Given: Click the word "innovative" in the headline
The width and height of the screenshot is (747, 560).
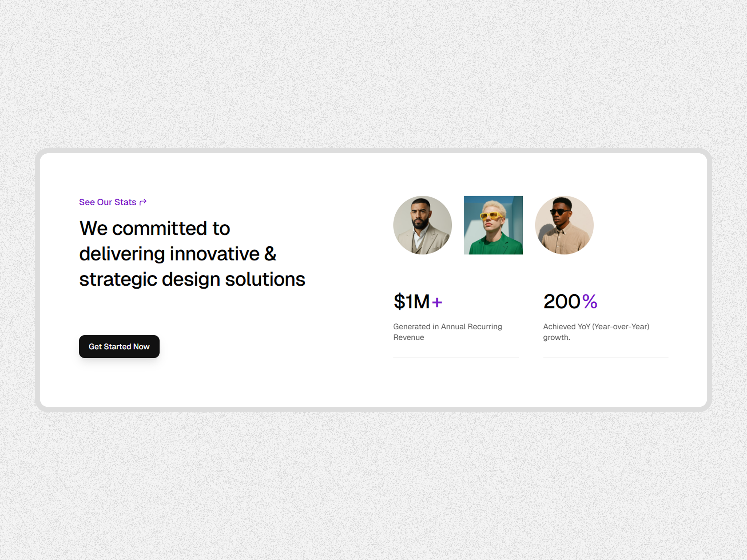Looking at the screenshot, I should pos(214,254).
